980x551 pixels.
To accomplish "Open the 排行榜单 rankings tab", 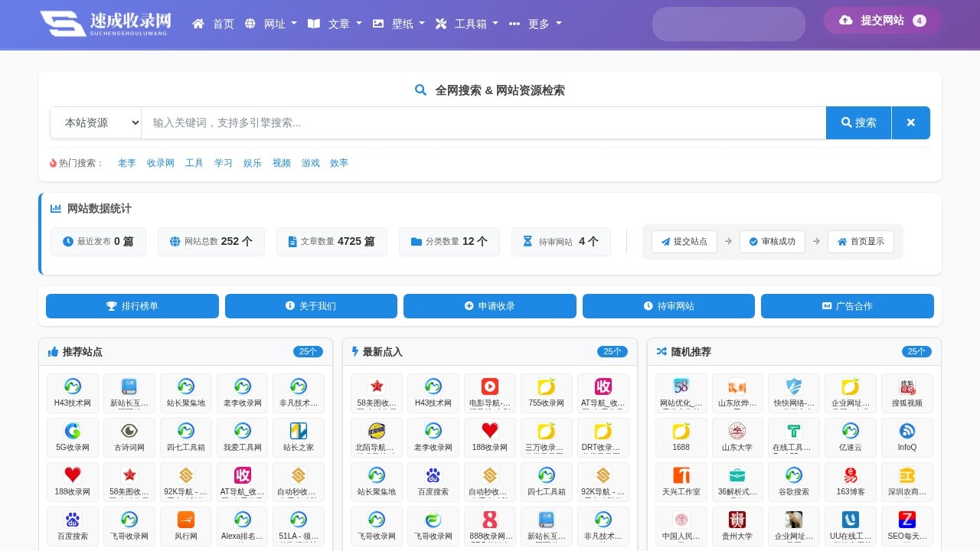I will (x=132, y=306).
